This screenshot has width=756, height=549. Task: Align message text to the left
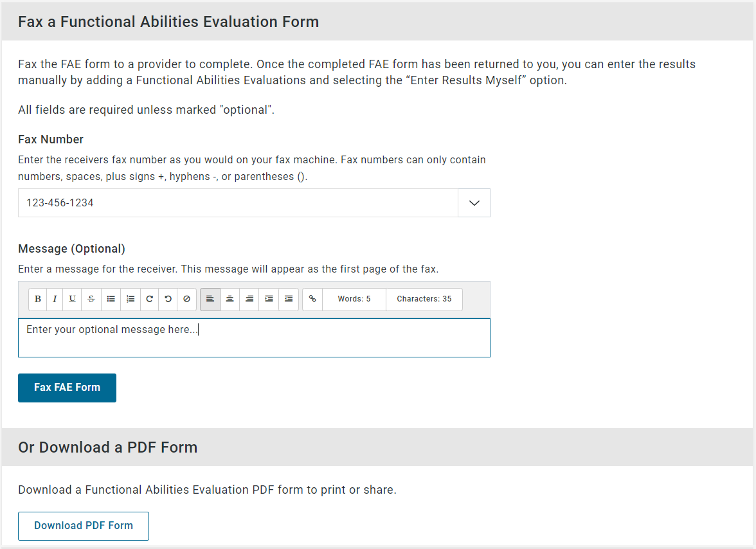[210, 299]
